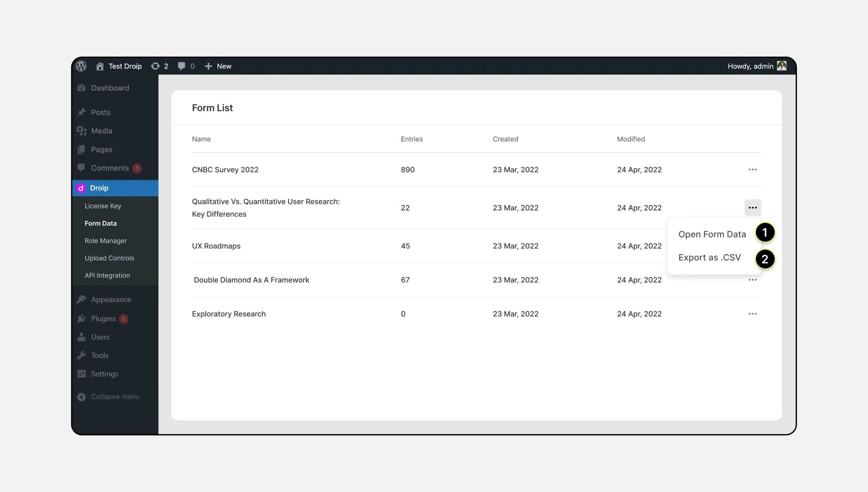Image resolution: width=868 pixels, height=492 pixels.
Task: Click License Key in left sidebar
Action: click(x=103, y=206)
